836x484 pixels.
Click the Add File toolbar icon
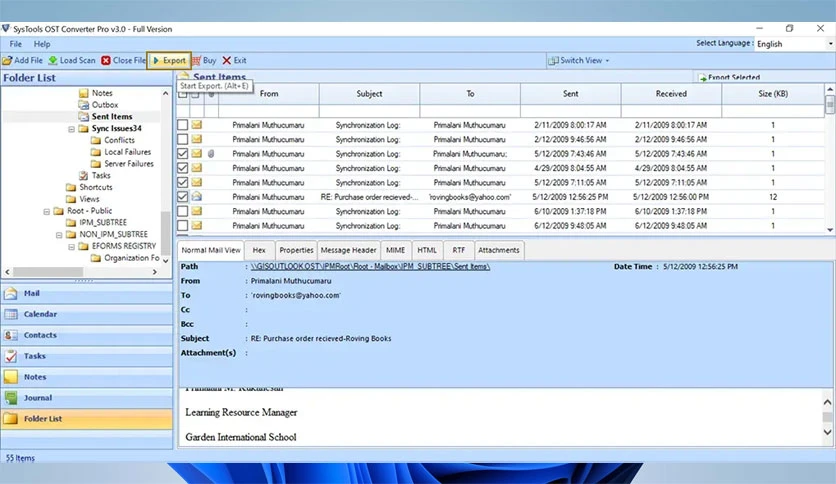[7, 61]
